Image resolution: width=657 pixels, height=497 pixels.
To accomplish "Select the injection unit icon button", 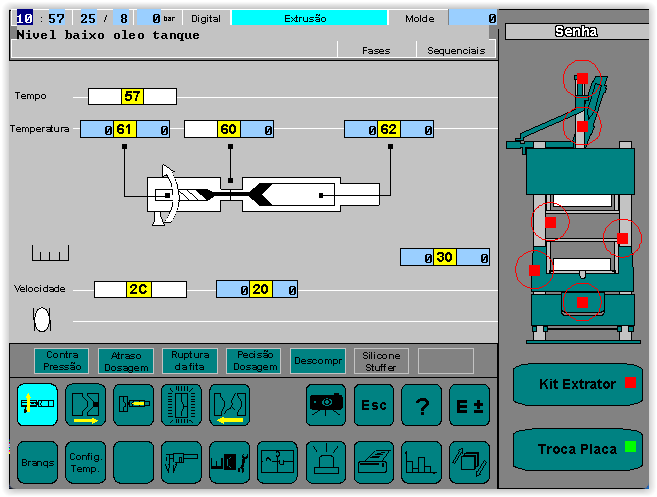I will [x=37, y=405].
